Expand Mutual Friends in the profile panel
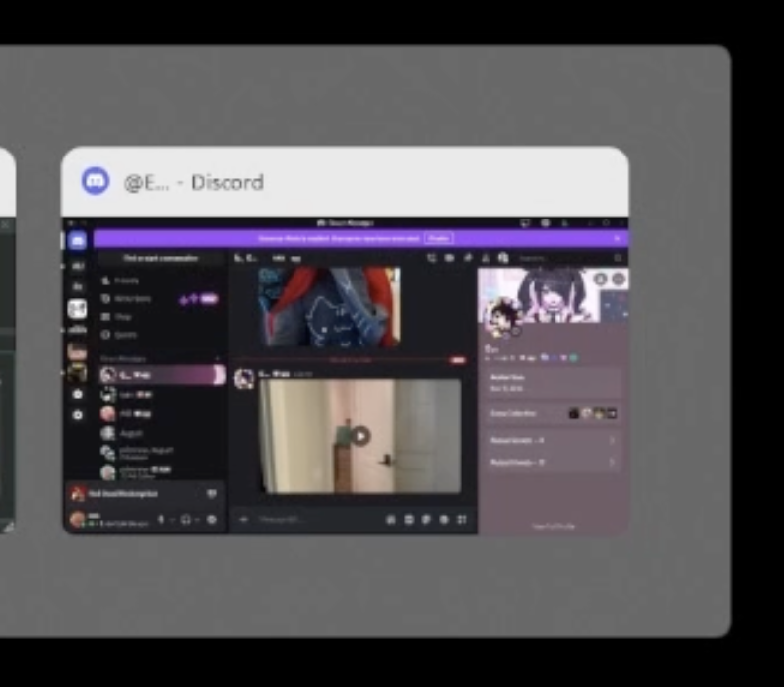 [x=553, y=463]
